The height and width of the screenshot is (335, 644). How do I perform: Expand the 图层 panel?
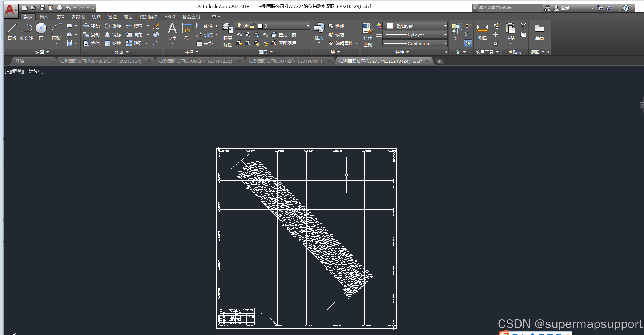coord(265,52)
